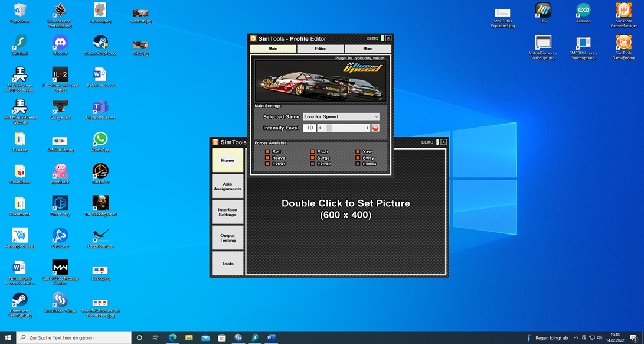
Task: Disable the Extra1 force checkbox
Action: (267, 164)
